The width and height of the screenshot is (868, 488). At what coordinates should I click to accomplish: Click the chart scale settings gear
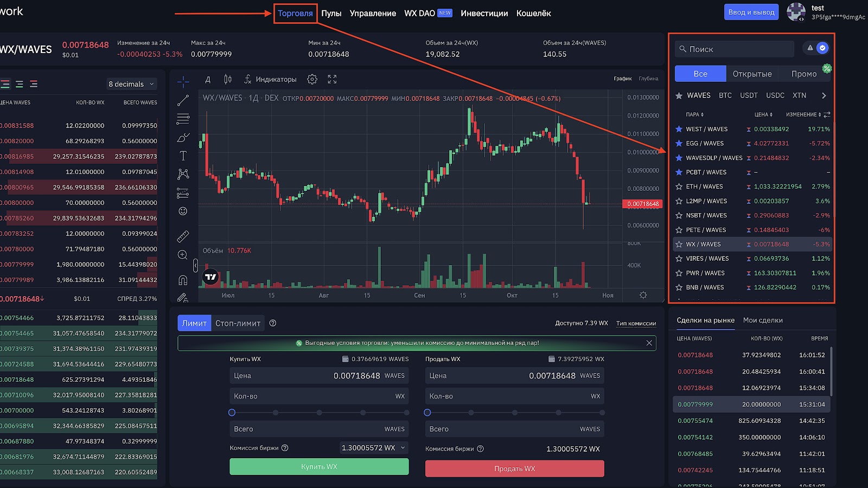(643, 295)
